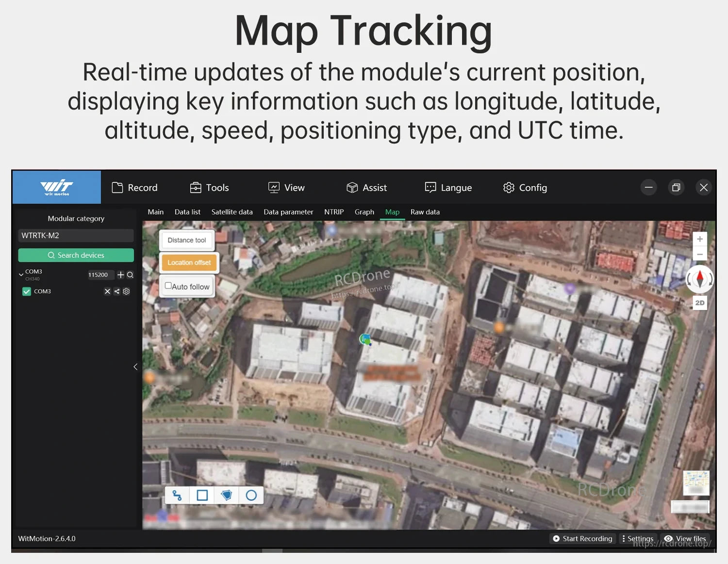
Task: Click Start Recording
Action: coord(583,539)
